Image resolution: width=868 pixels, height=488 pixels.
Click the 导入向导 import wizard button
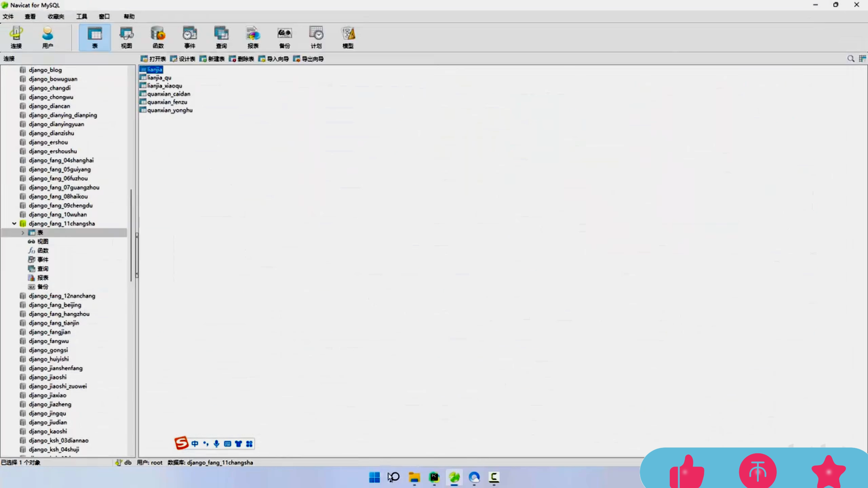tap(274, 59)
